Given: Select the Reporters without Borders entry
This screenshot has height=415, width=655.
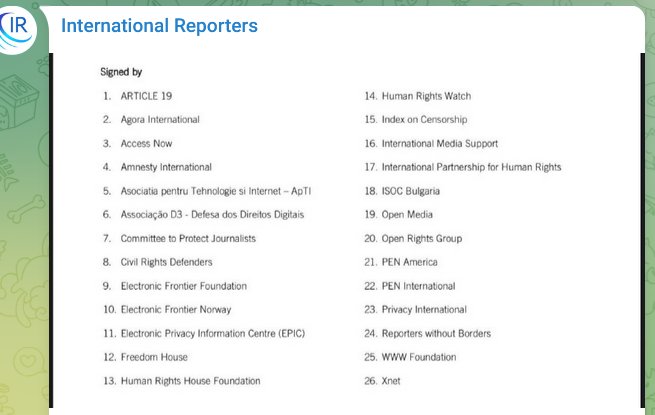Looking at the screenshot, I should (436, 334).
